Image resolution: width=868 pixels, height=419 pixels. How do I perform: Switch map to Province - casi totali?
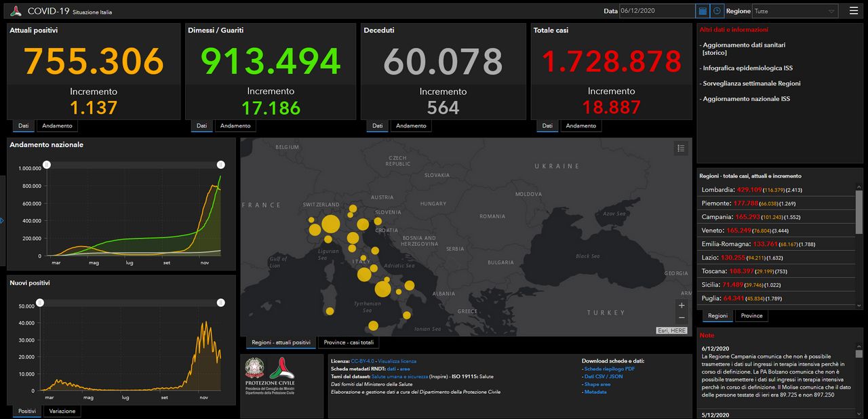348,342
